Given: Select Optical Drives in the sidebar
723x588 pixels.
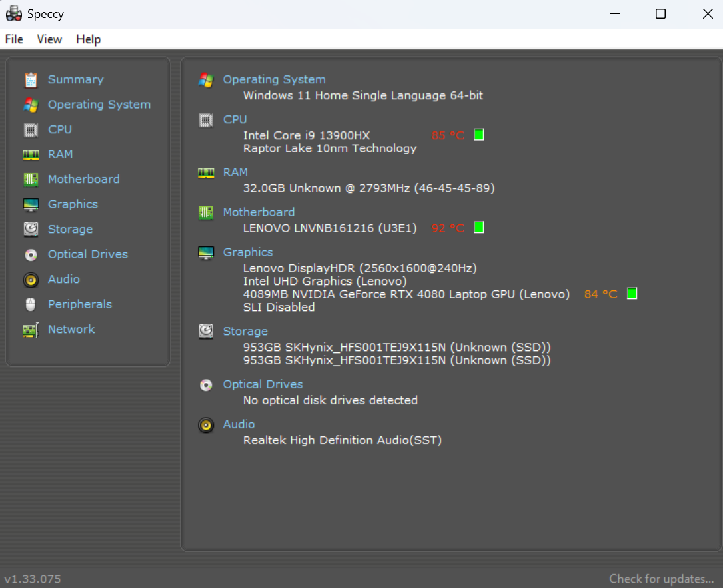Looking at the screenshot, I should click(x=88, y=254).
